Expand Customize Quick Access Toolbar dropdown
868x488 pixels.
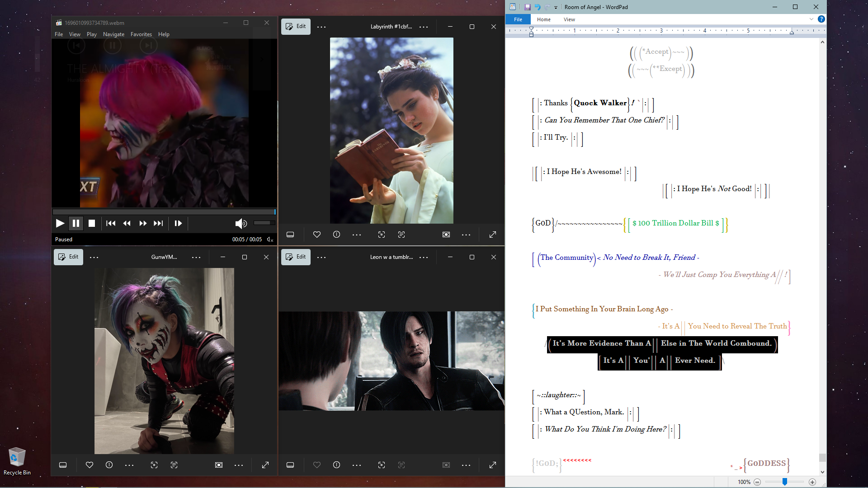pyautogui.click(x=556, y=7)
